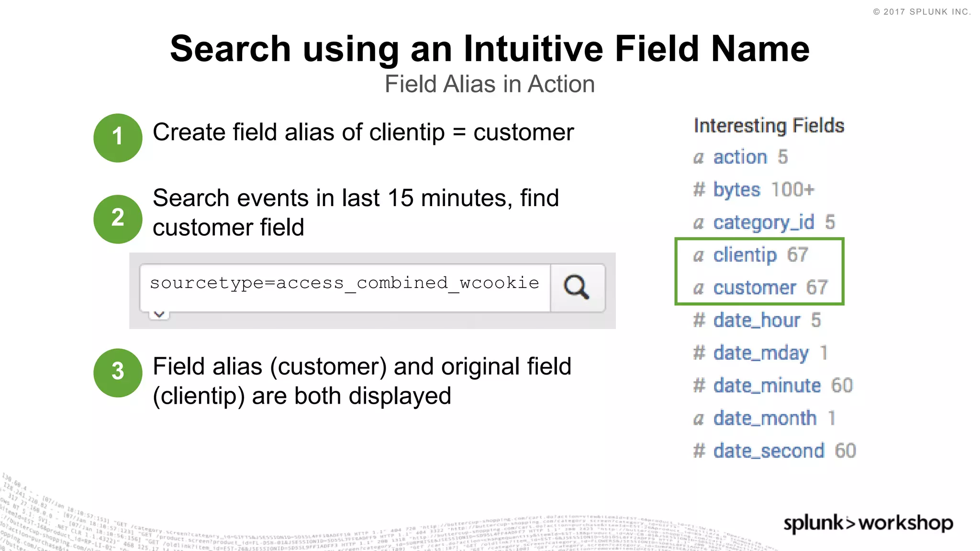Select the customer field

[755, 287]
